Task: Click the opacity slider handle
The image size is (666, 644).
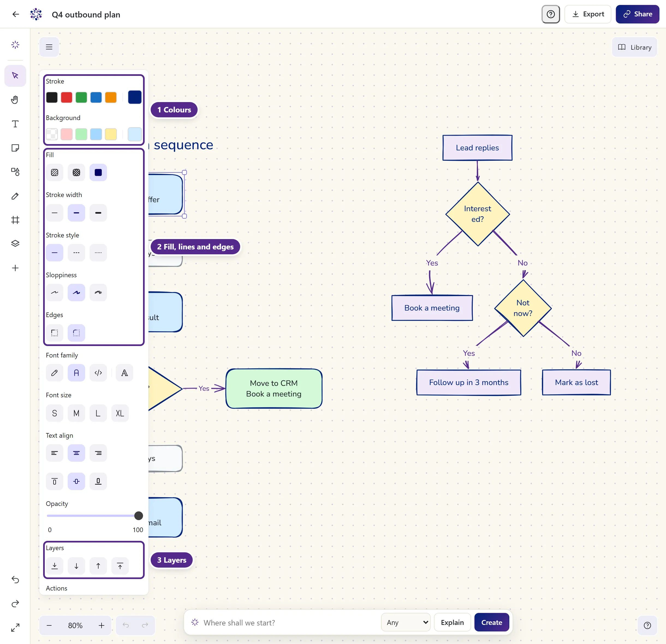Action: [x=138, y=515]
